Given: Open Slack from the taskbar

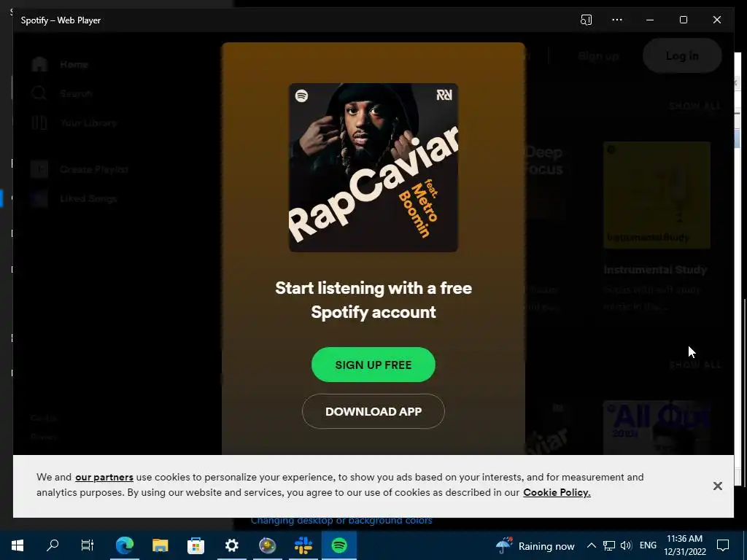Looking at the screenshot, I should (303, 545).
